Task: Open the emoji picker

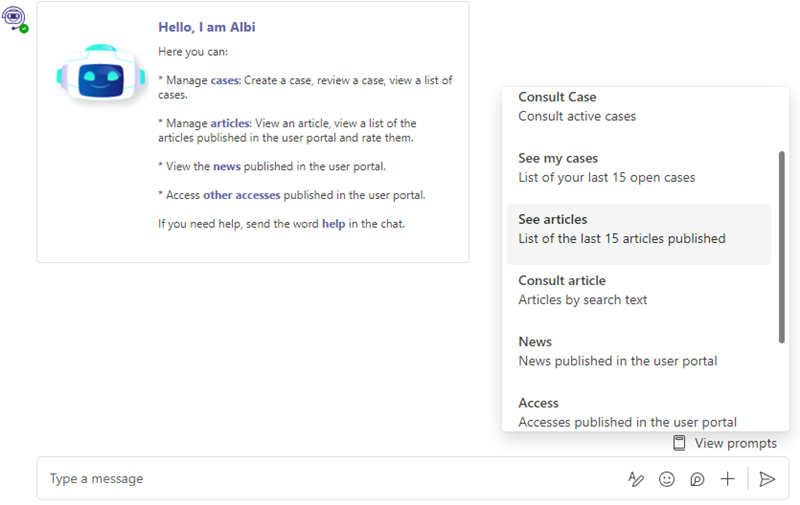Action: pos(667,479)
